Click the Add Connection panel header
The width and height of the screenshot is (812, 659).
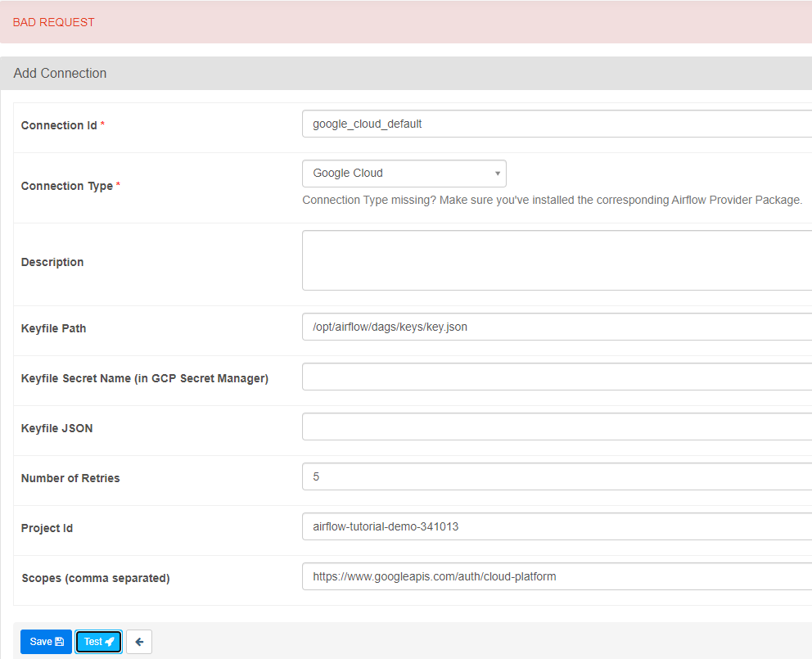point(61,73)
